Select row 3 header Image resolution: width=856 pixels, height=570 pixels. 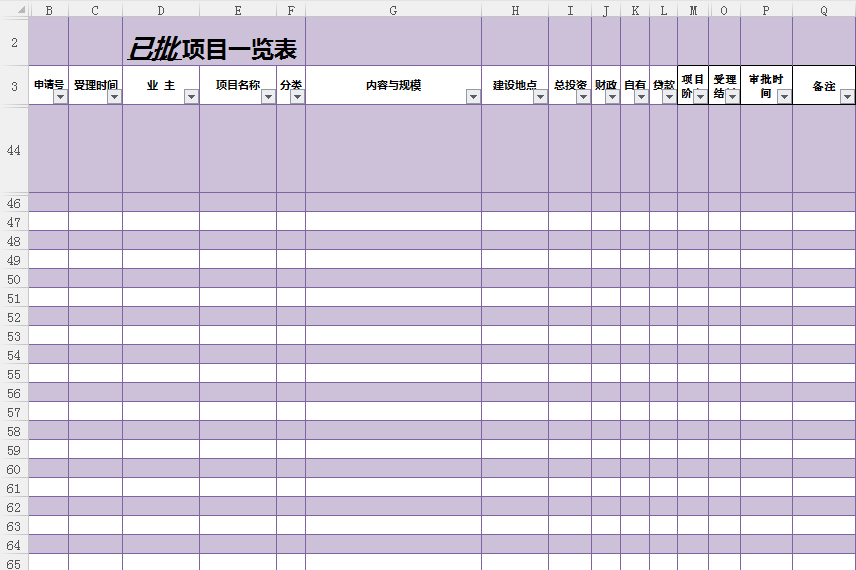(x=14, y=86)
